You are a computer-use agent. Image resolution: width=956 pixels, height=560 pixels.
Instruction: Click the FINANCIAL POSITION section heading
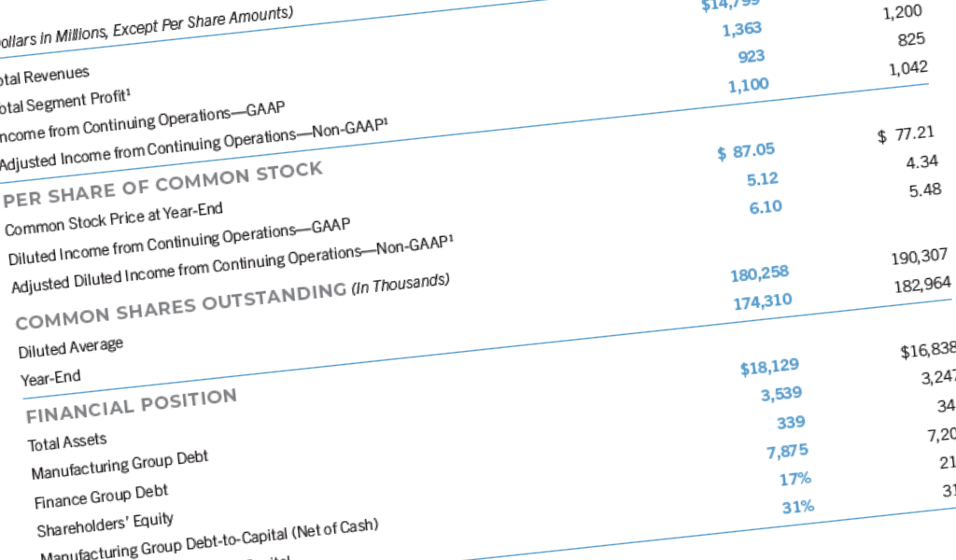click(x=131, y=406)
